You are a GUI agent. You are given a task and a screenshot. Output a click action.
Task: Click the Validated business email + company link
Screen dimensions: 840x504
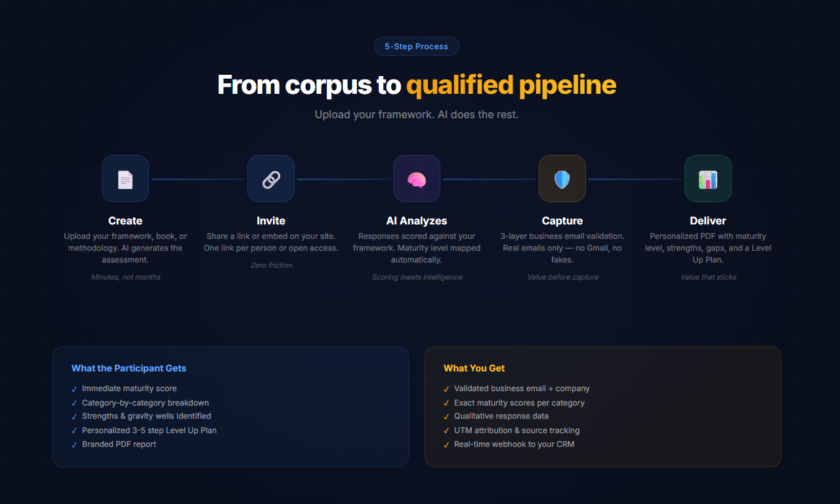pyautogui.click(x=522, y=388)
